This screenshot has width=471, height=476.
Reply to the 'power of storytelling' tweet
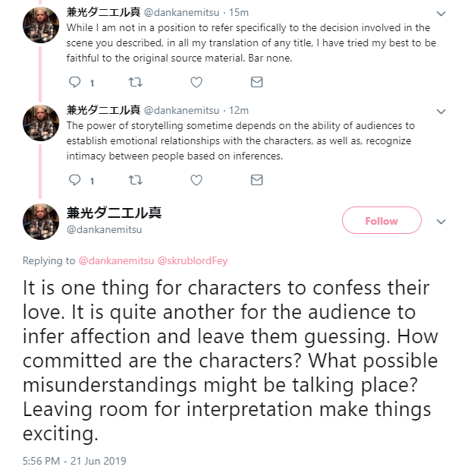point(74,180)
